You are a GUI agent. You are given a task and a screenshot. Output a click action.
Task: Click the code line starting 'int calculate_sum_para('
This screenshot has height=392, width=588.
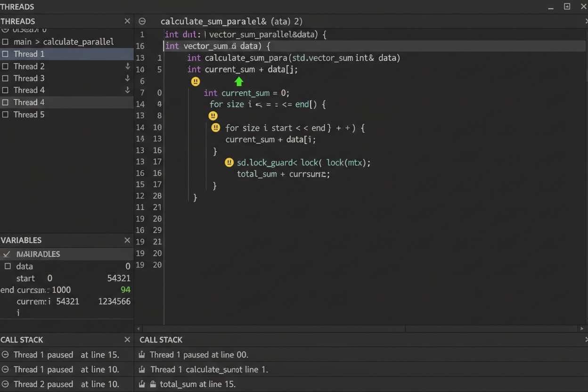click(x=294, y=57)
